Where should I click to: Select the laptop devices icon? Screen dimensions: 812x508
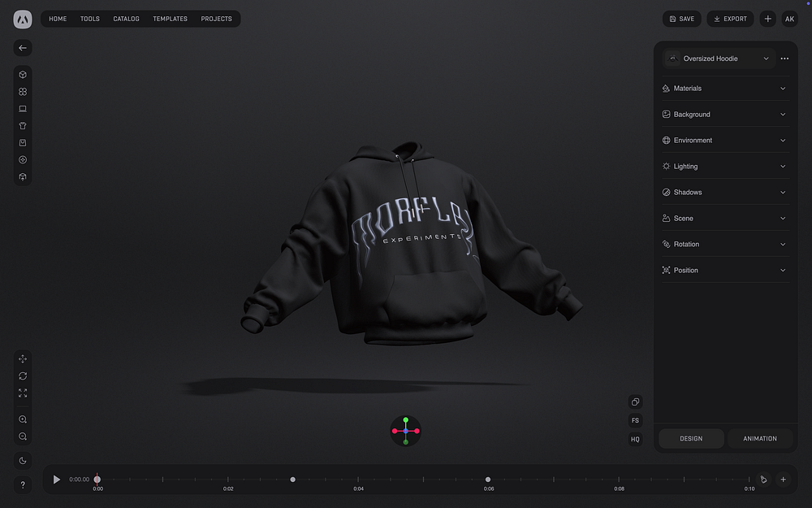[x=23, y=109]
